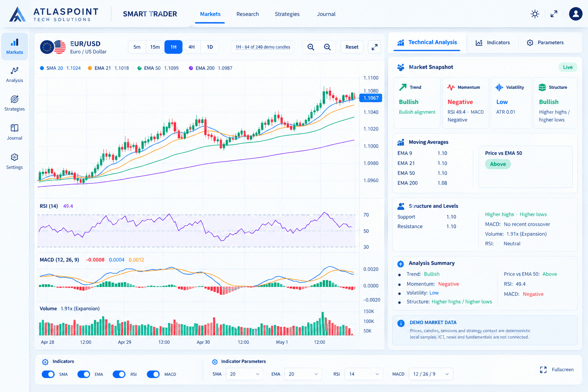Open Strategies from the left sidebar
Screen dimensions: 588x392
[15, 103]
